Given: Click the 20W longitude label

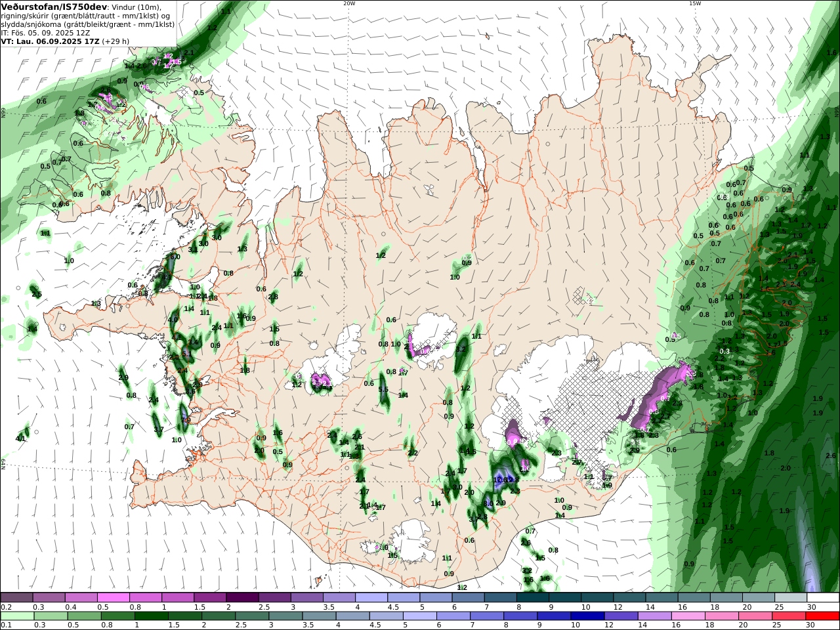Looking at the screenshot, I should (349, 3).
